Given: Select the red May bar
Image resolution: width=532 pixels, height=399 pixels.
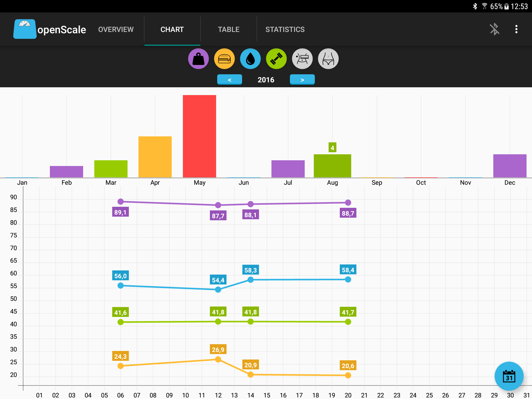Looking at the screenshot, I should 199,136.
